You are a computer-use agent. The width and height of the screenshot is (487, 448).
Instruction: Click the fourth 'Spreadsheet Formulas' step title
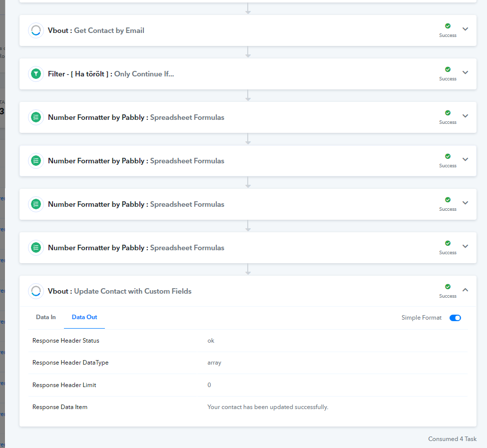point(187,248)
